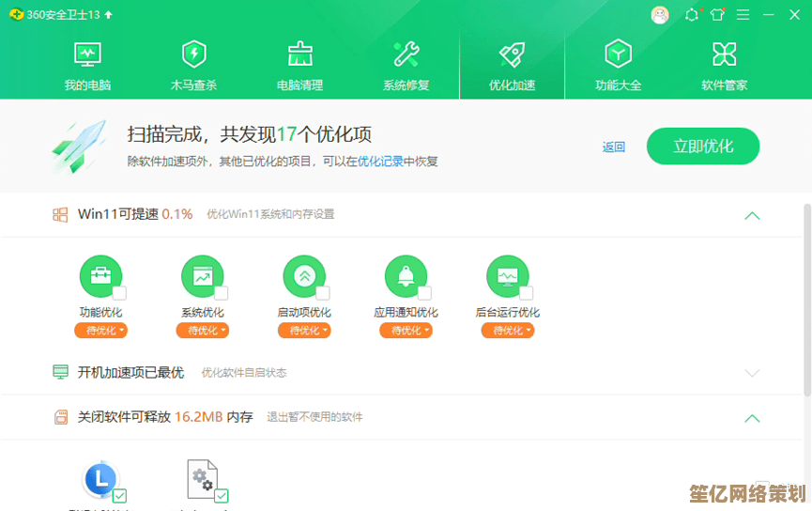The width and height of the screenshot is (812, 511).
Task: Switch to 电脑清理 tab
Action: [299, 67]
